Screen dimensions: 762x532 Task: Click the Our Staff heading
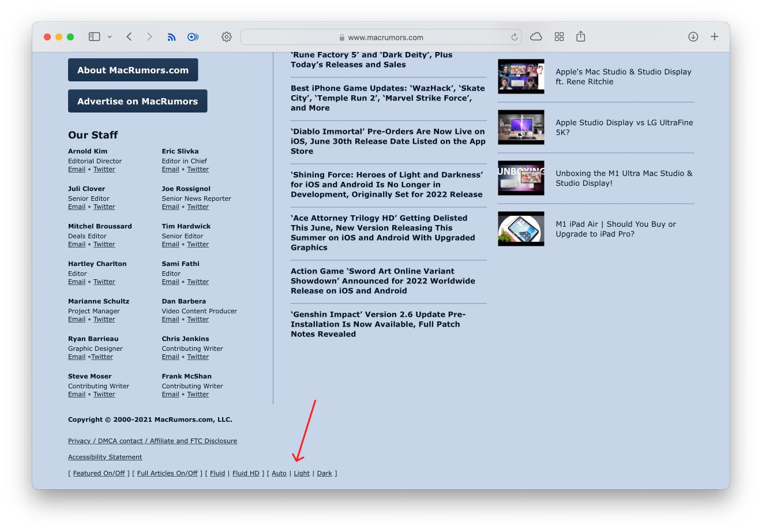[93, 135]
